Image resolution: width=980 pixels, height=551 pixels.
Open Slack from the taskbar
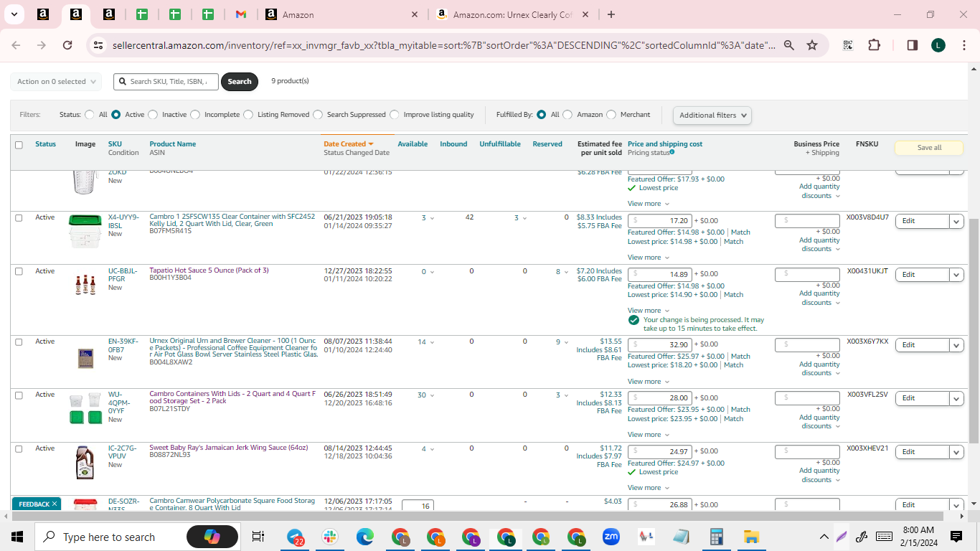pos(330,537)
